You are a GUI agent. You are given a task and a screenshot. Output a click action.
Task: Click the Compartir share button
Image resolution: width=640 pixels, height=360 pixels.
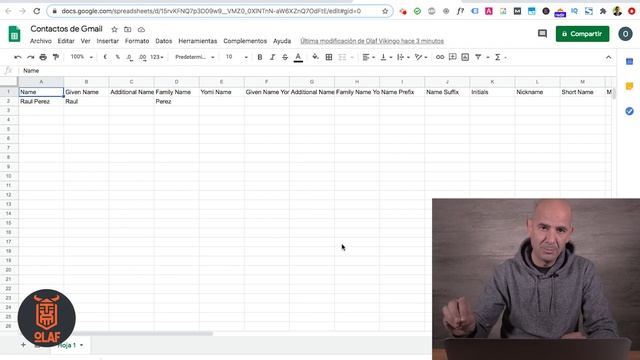tap(582, 34)
